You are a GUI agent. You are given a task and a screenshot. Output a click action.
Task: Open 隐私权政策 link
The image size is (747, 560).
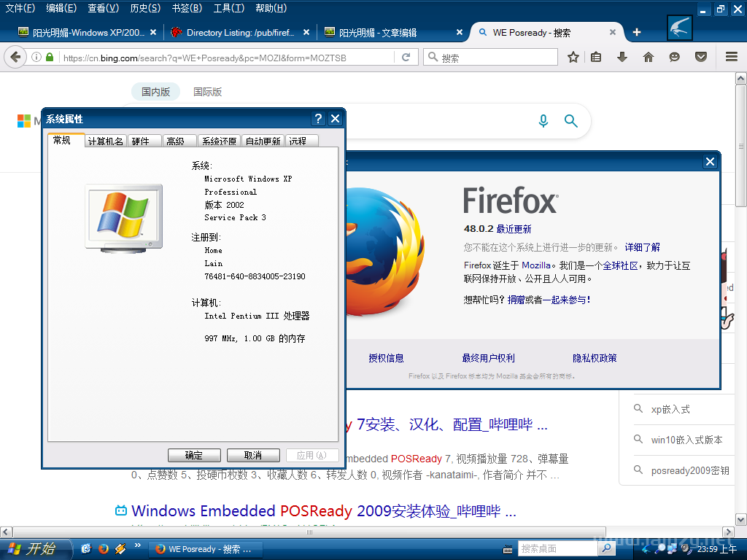(x=595, y=358)
